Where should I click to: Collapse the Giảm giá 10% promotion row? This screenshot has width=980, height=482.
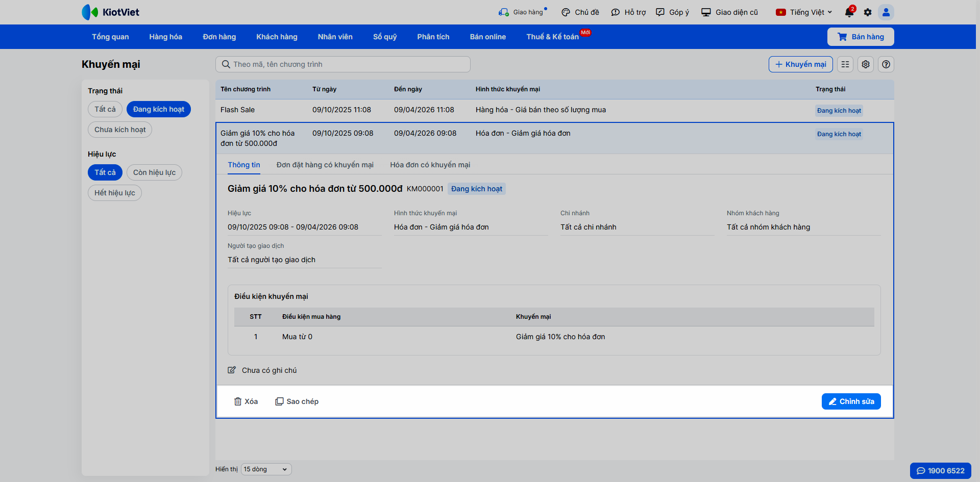554,138
